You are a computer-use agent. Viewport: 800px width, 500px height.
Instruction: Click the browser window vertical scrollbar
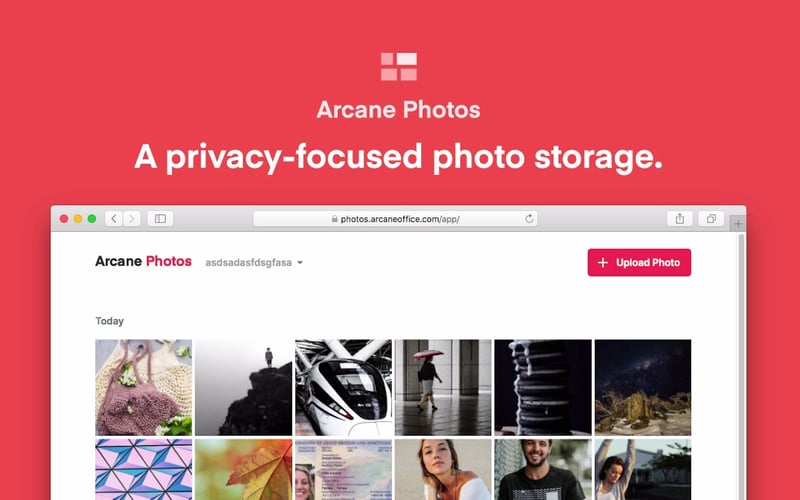pos(742,366)
